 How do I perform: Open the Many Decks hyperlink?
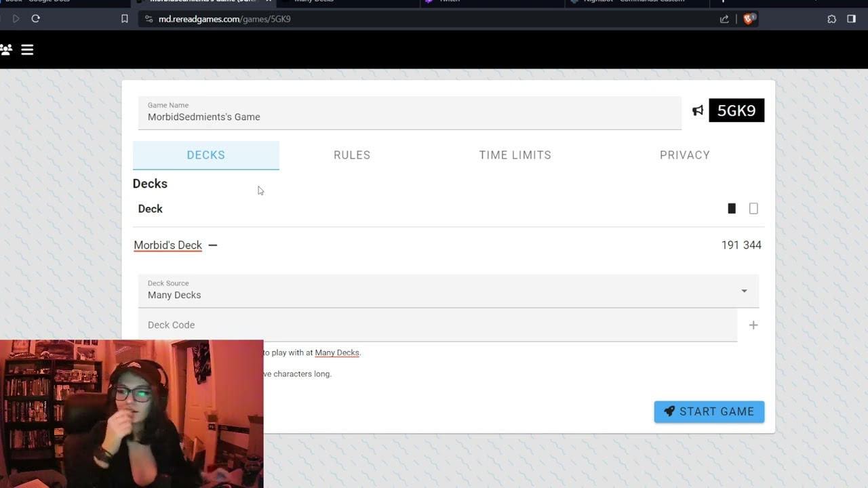pos(337,352)
